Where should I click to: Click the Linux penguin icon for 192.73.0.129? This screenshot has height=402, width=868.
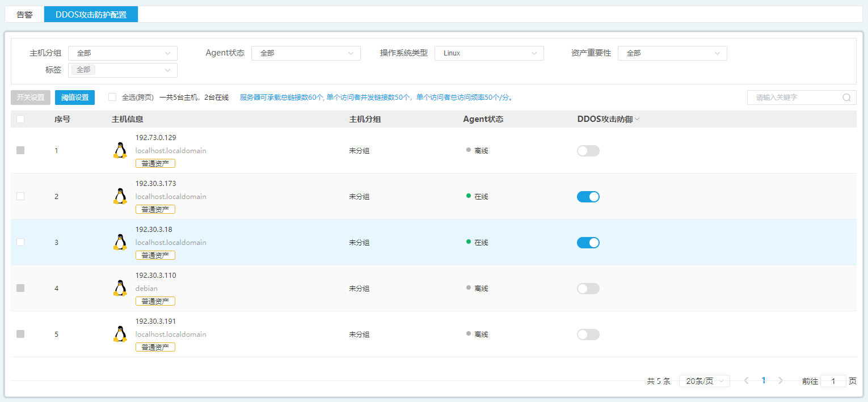[120, 150]
